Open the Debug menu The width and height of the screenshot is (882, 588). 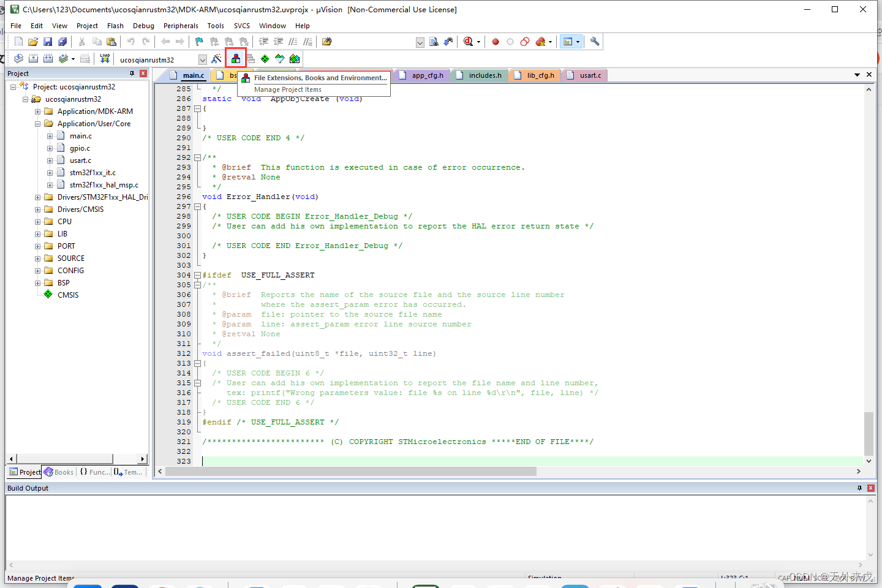pyautogui.click(x=143, y=26)
